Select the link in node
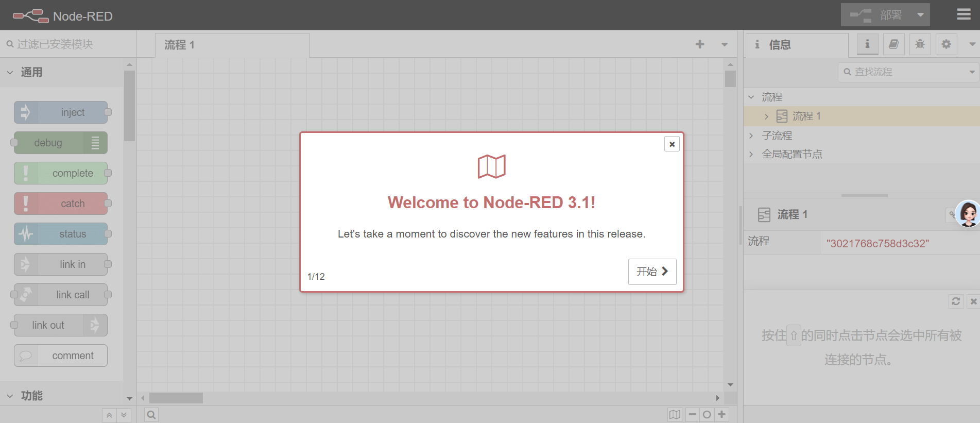This screenshot has height=423, width=980. 61,264
